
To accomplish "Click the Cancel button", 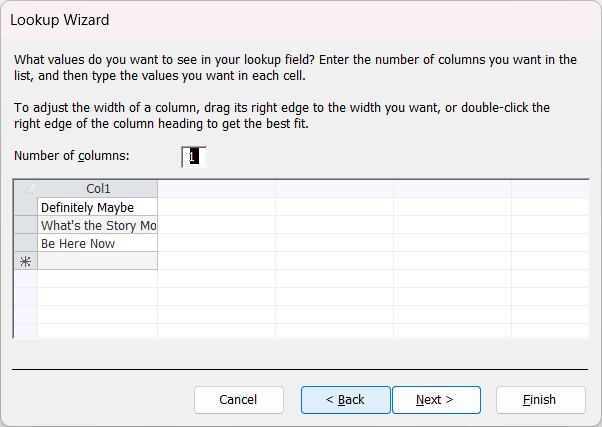I will pyautogui.click(x=238, y=400).
